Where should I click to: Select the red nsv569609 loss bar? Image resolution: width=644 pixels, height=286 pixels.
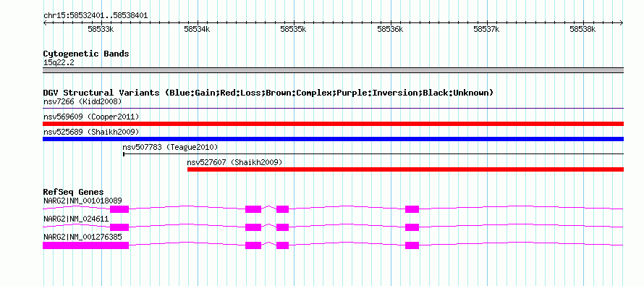click(333, 124)
